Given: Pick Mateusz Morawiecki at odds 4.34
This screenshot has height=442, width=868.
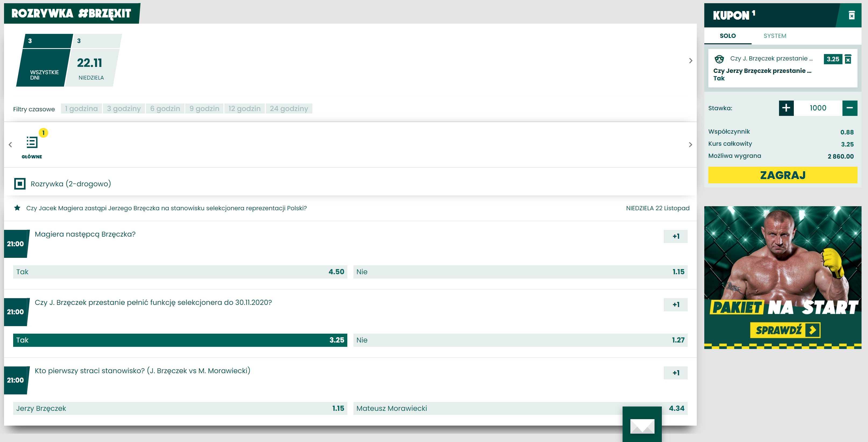Looking at the screenshot, I should pos(520,408).
